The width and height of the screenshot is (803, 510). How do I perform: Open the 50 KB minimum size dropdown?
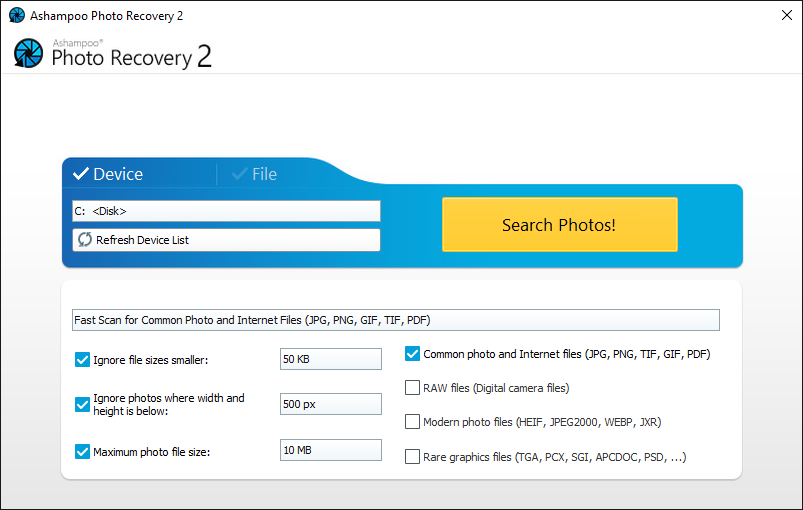click(x=331, y=359)
